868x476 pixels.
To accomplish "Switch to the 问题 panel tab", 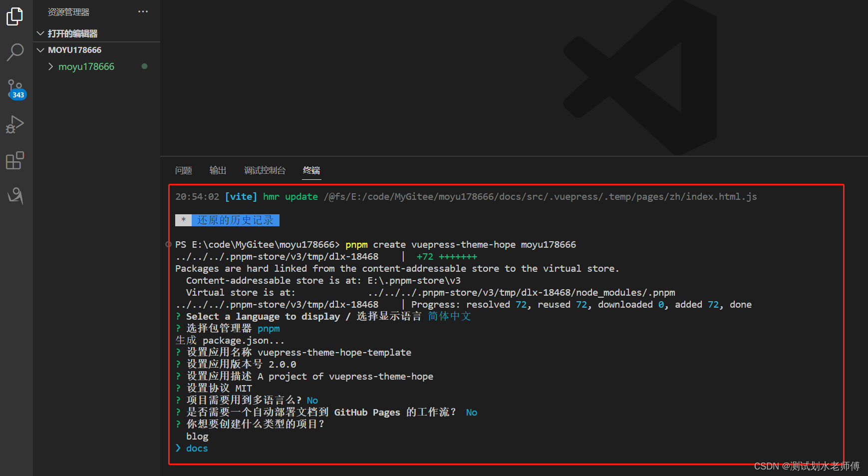I will click(184, 170).
